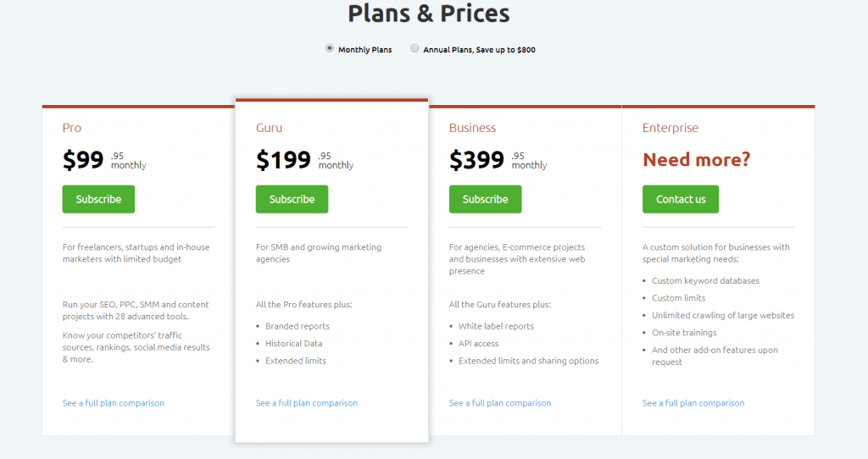Click the $99 Pro price
This screenshot has width=868, height=459.
coord(83,160)
